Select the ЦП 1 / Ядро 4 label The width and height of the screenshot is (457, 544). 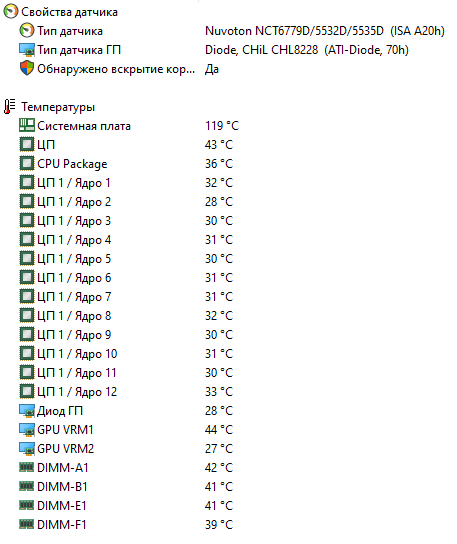coord(74,240)
